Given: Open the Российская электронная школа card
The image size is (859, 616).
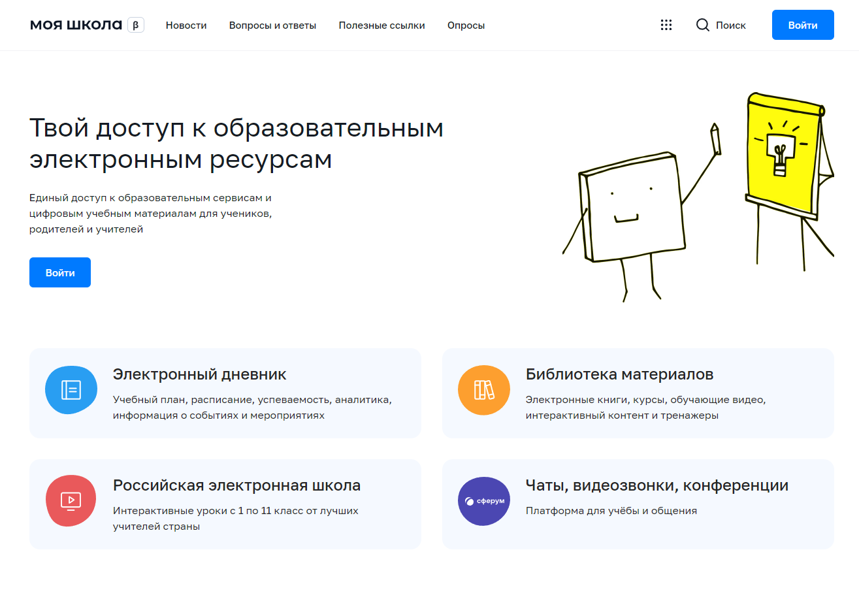Looking at the screenshot, I should coord(225,503).
